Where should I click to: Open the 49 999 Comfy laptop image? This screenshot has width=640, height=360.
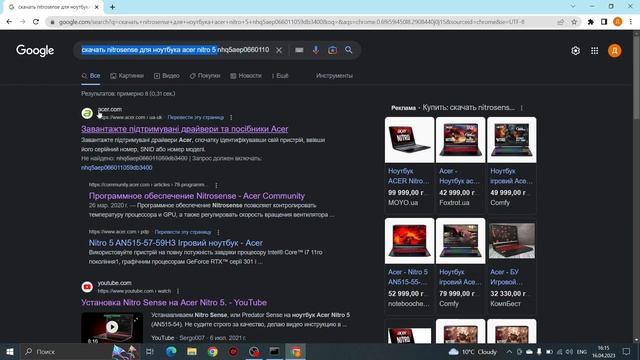(x=511, y=140)
